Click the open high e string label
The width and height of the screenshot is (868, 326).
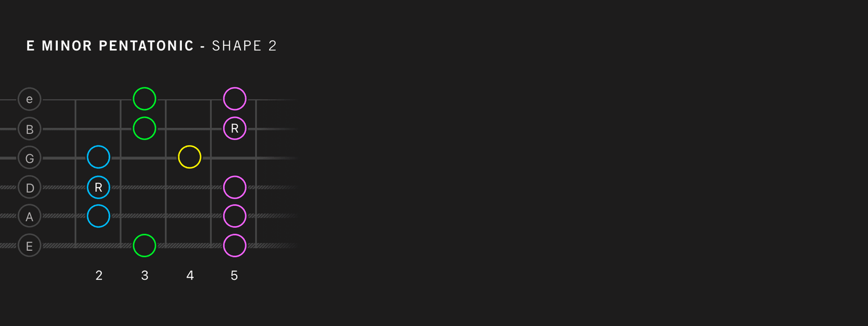30,99
